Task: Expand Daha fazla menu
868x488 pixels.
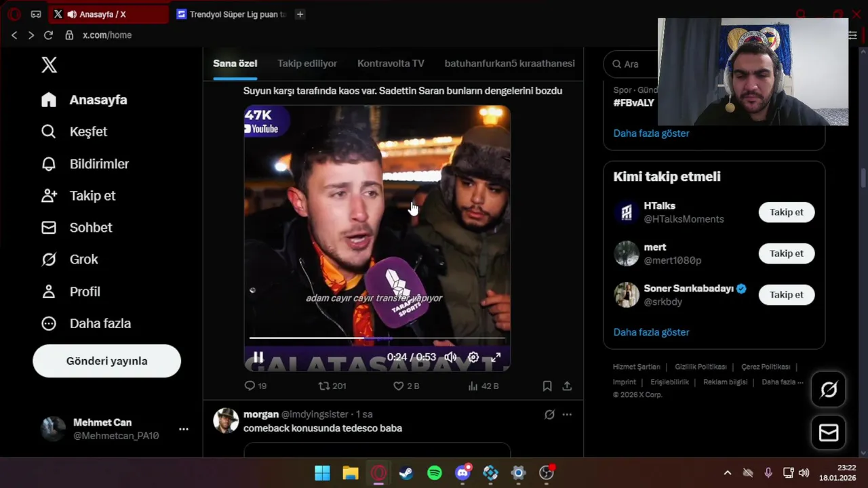Action: point(85,323)
